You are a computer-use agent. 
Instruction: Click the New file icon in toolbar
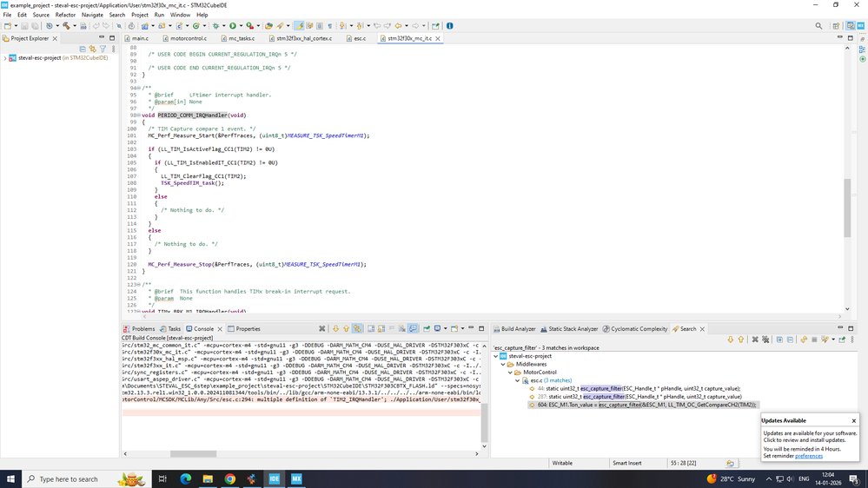pos(7,25)
